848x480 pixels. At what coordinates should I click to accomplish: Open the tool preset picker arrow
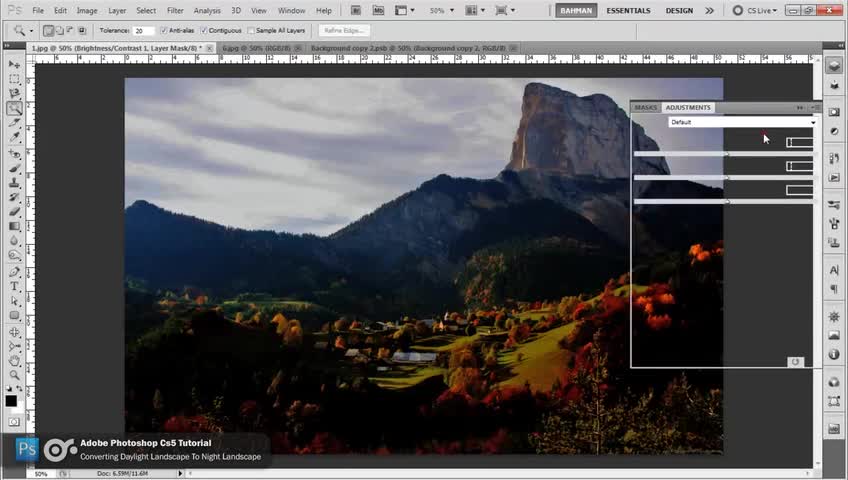(x=31, y=31)
